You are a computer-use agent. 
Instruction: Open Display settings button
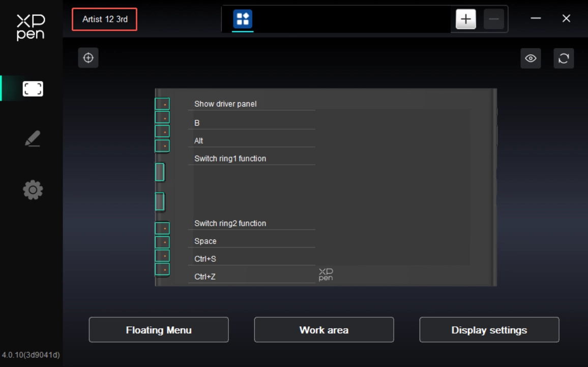coord(489,330)
